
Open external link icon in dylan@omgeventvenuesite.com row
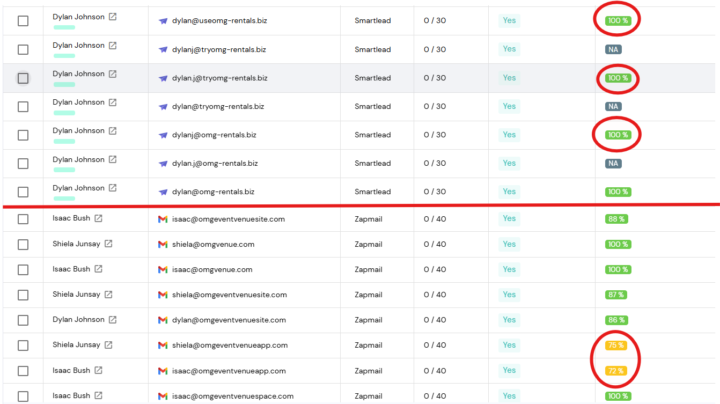(112, 320)
